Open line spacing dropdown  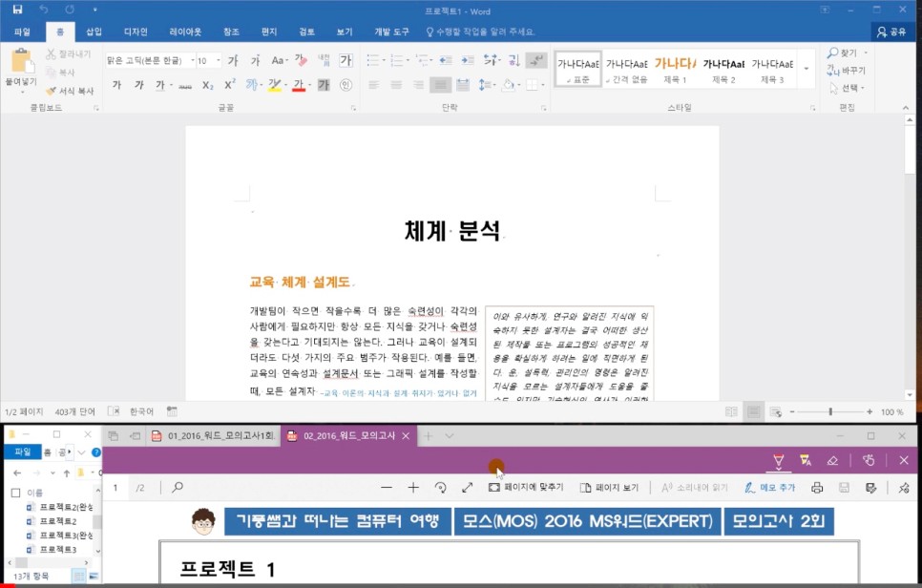[486, 85]
